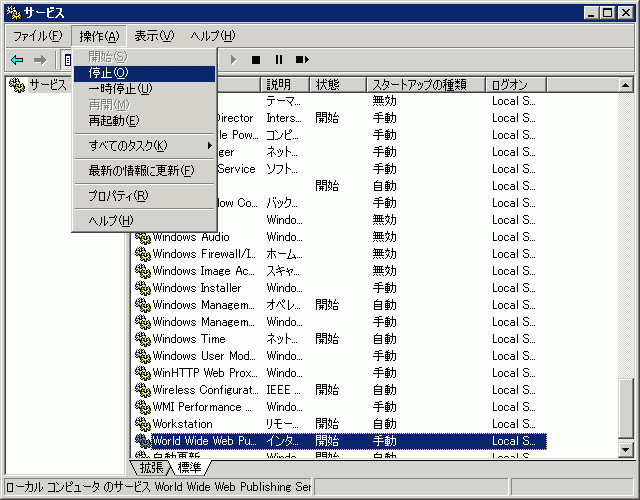This screenshot has width=640, height=500.
Task: Click the World Wide Web Pu... service icon
Action: click(143, 441)
